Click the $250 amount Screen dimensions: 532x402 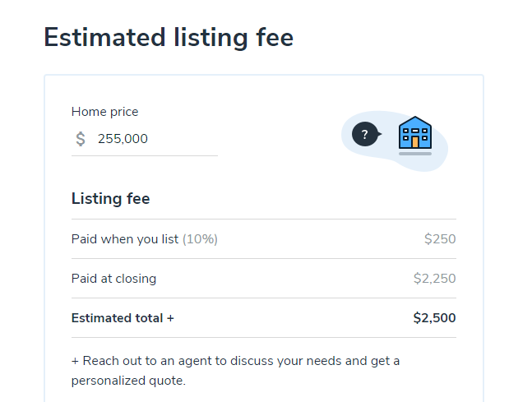(440, 239)
